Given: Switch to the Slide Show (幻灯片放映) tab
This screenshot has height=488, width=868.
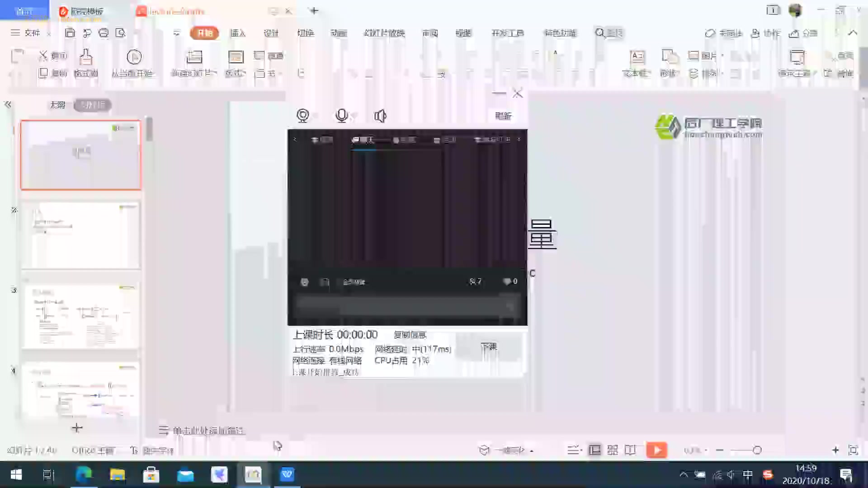Looking at the screenshot, I should click(x=384, y=33).
